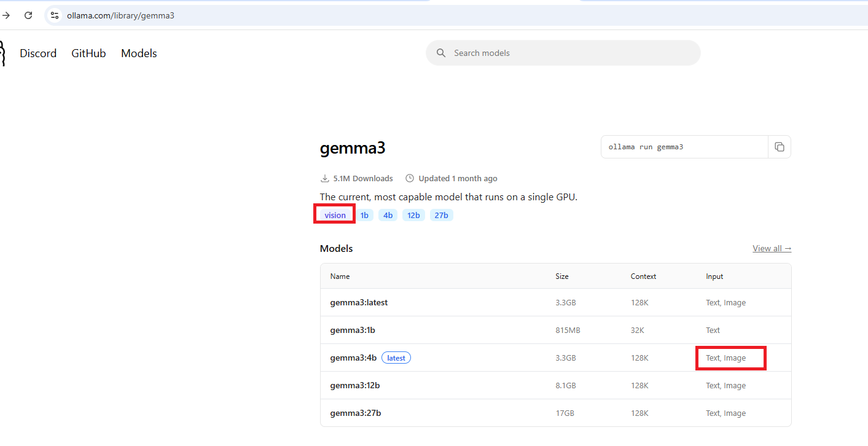Click the 128K context in gemma3:12b row
Viewport: 868px width, 446px height.
[639, 385]
